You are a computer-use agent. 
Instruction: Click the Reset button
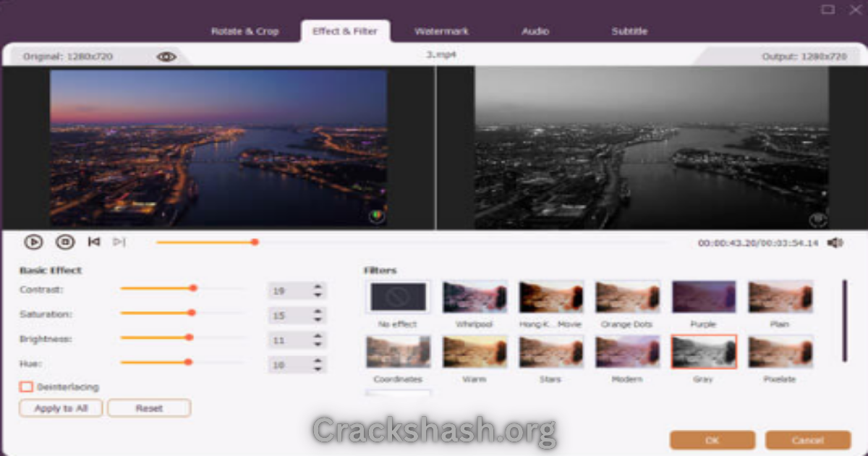click(149, 408)
